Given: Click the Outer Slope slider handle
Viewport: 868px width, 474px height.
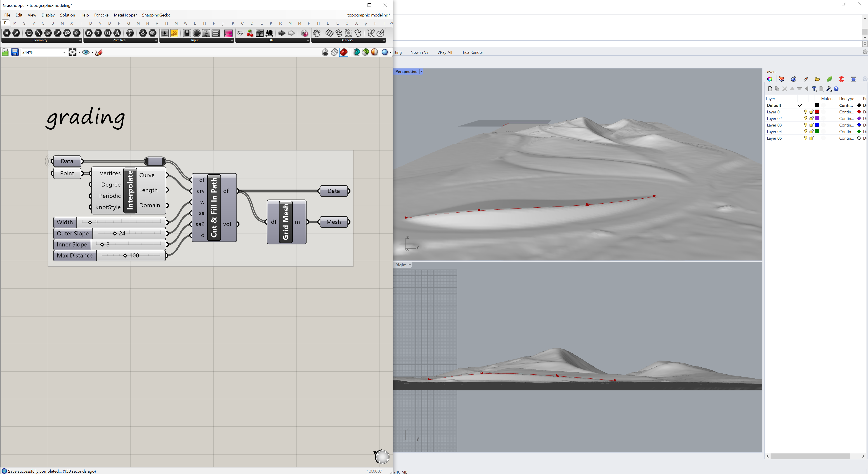Looking at the screenshot, I should [x=115, y=233].
